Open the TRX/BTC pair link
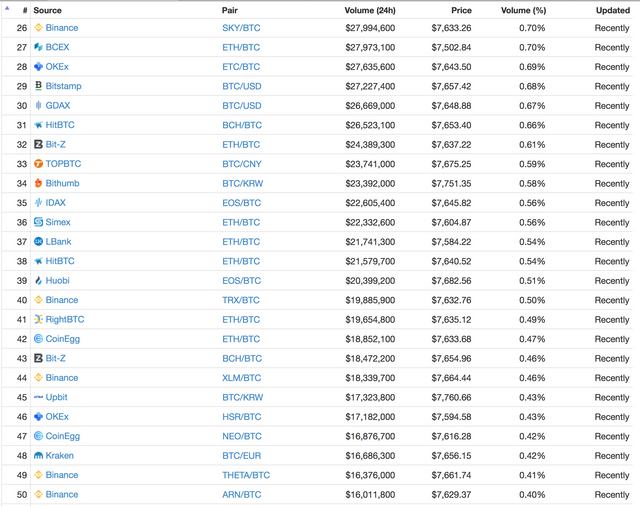The image size is (640, 507). click(241, 300)
